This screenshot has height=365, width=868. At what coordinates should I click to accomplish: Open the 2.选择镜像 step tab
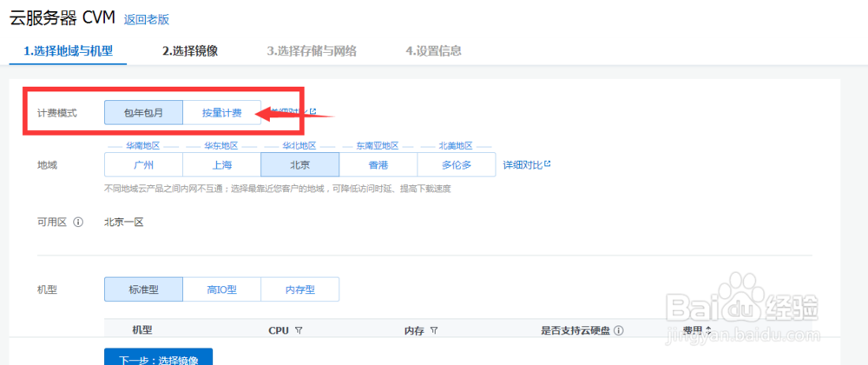pyautogui.click(x=190, y=51)
